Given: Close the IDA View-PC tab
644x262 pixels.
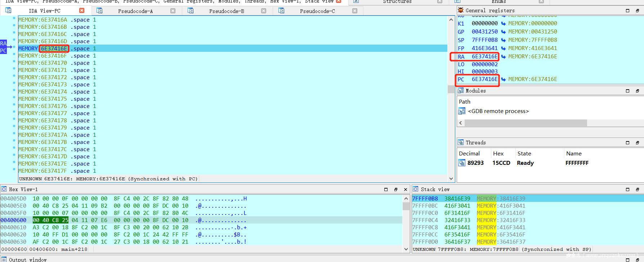Looking at the screenshot, I should [82, 11].
